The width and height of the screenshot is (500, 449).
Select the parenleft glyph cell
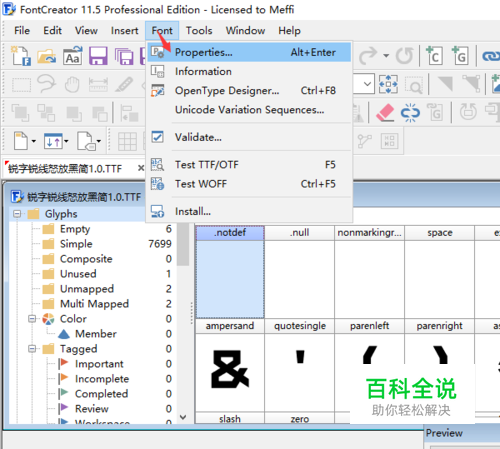point(370,365)
